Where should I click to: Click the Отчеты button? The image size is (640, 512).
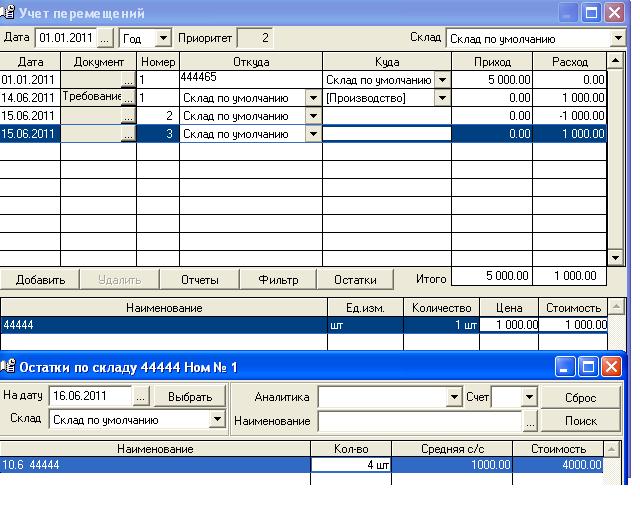click(x=199, y=280)
